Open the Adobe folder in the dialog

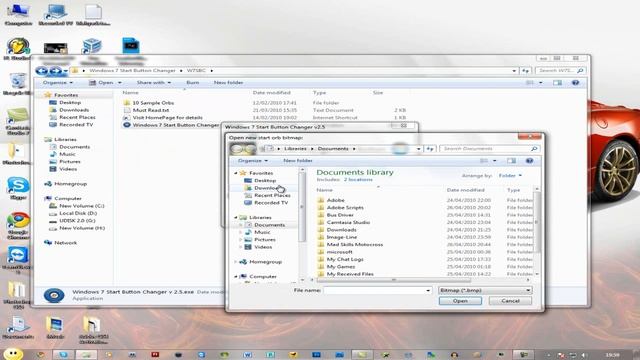[336, 200]
